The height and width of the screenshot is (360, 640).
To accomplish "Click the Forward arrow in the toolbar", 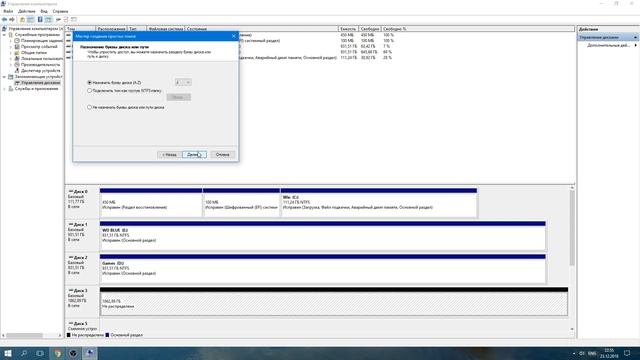I will pos(12,20).
